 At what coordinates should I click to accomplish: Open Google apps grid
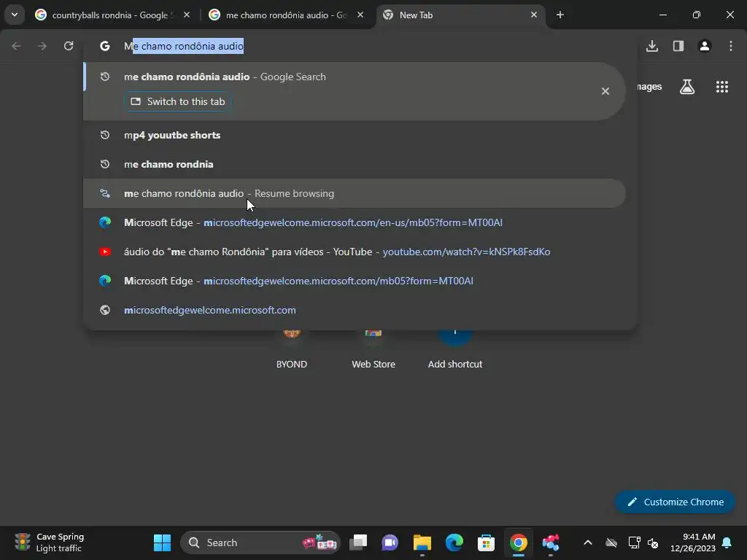coord(721,87)
